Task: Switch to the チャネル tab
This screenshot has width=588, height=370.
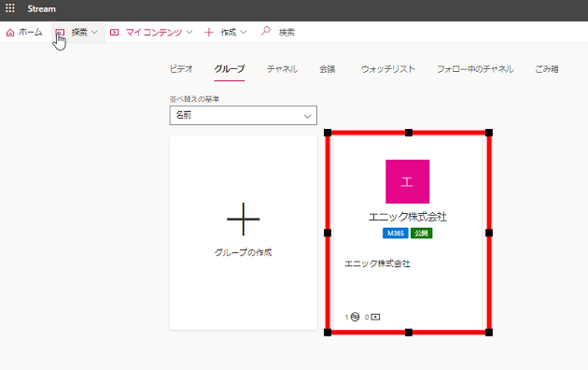Action: point(282,69)
